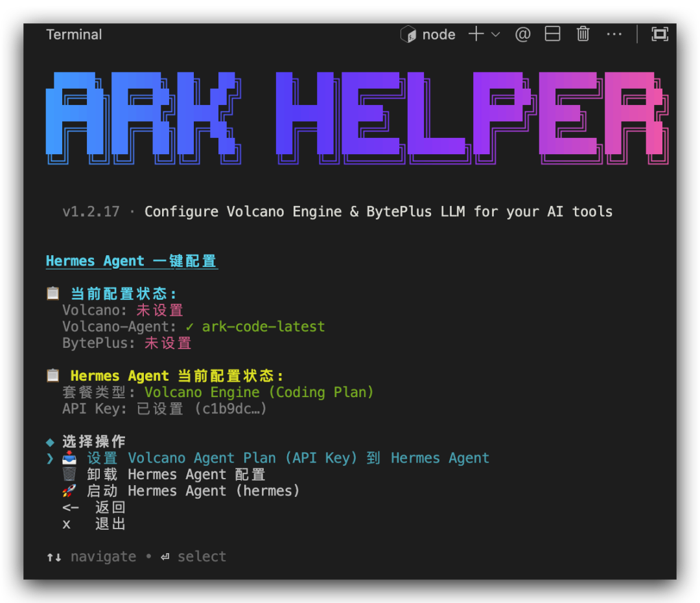Click the select hint text
700x603 pixels.
coord(202,556)
